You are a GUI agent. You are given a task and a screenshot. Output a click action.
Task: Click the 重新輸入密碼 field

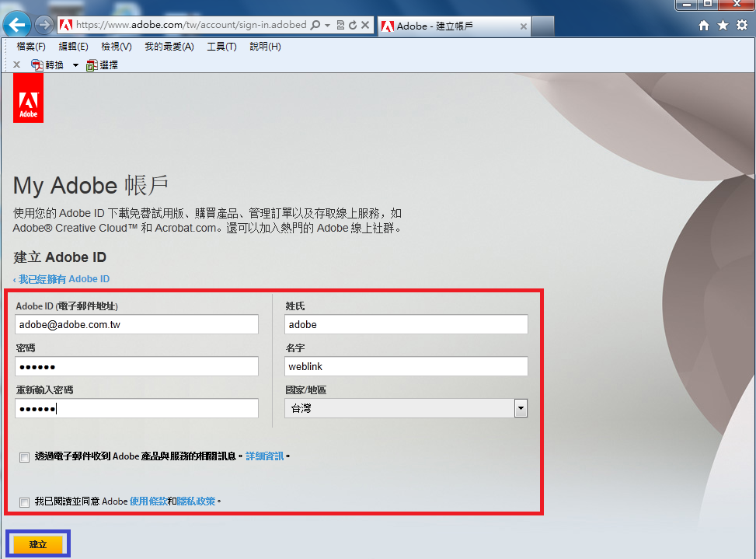click(x=137, y=408)
